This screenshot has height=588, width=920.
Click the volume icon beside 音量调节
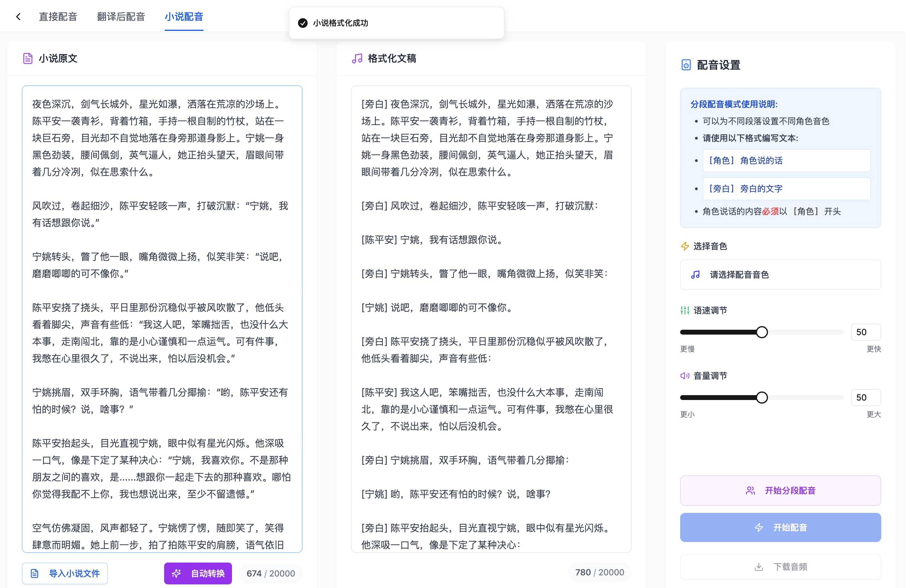tap(685, 376)
